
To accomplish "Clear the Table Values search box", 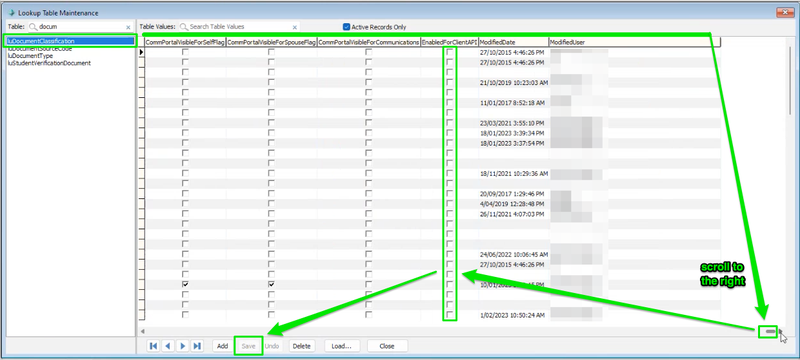I will (294, 27).
